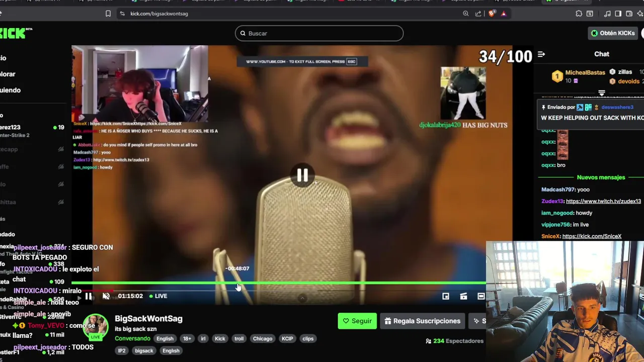The image size is (644, 362).
Task: Select the troll tag
Action: pos(239,338)
